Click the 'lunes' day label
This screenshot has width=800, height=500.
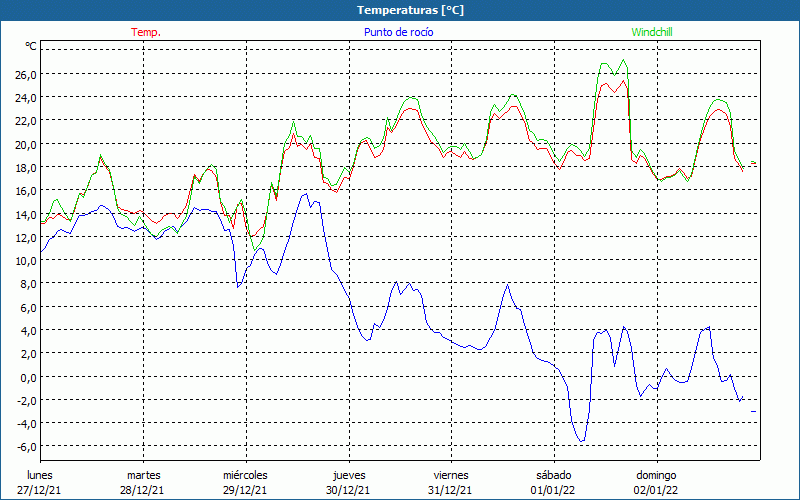(x=40, y=475)
